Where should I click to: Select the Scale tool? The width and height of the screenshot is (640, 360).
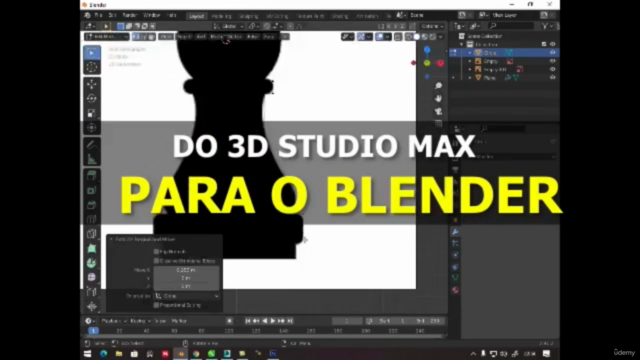(92, 113)
